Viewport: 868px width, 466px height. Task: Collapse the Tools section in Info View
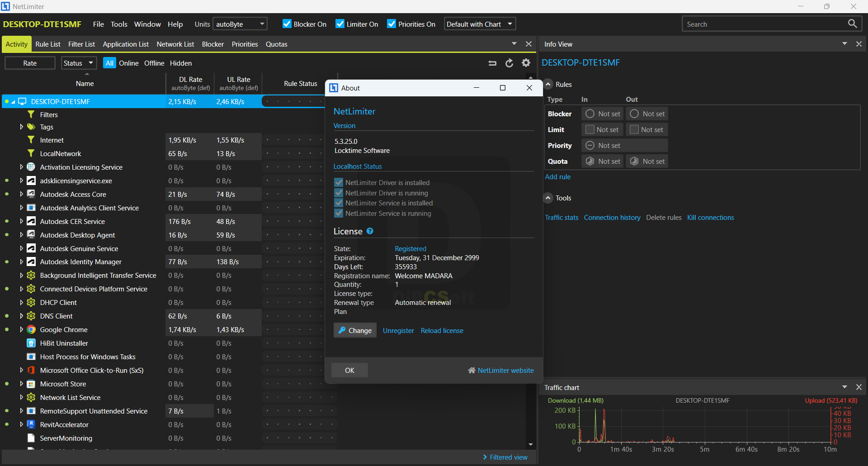tap(548, 198)
